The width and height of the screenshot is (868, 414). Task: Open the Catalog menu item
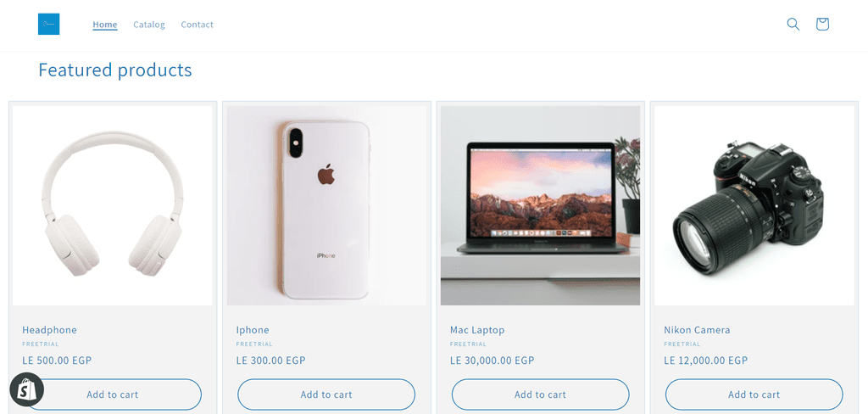[149, 25]
